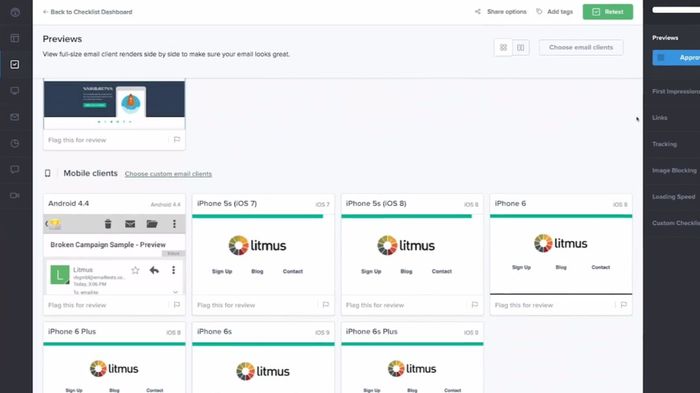Select First Impressions in right panel
Image resolution: width=700 pixels, height=393 pixels.
[676, 92]
